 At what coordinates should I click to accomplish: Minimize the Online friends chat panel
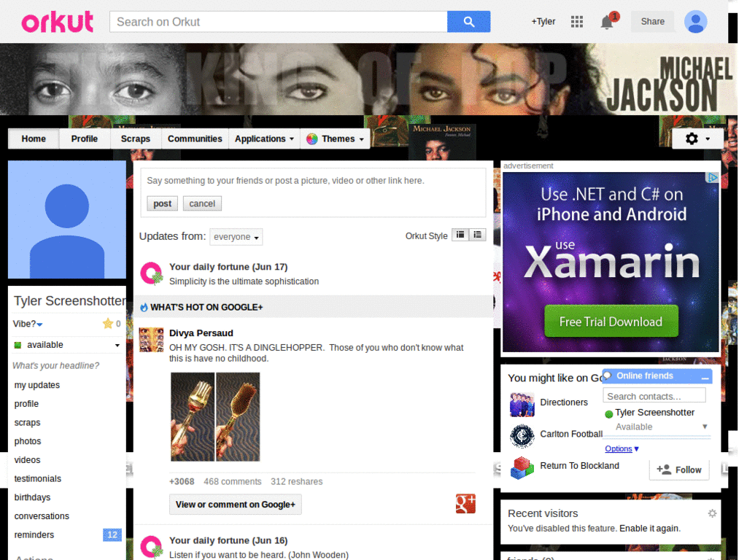[x=705, y=377]
